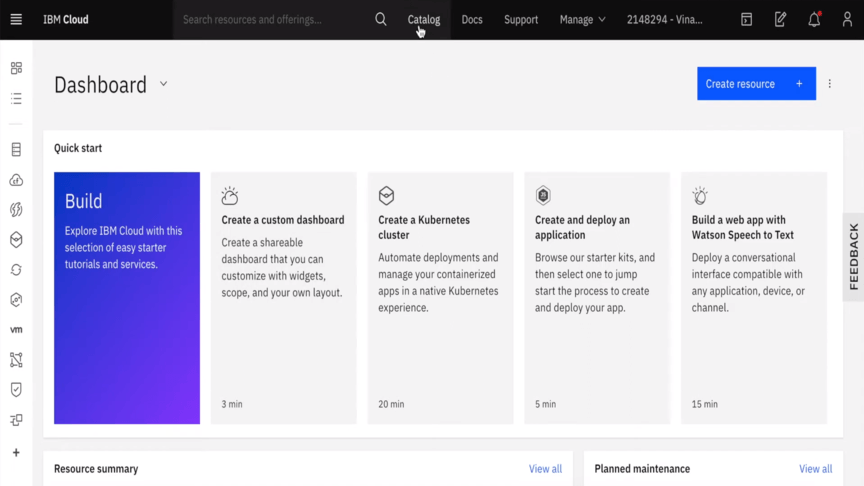Open the hamburger navigation menu
This screenshot has height=486, width=864.
pyautogui.click(x=16, y=19)
